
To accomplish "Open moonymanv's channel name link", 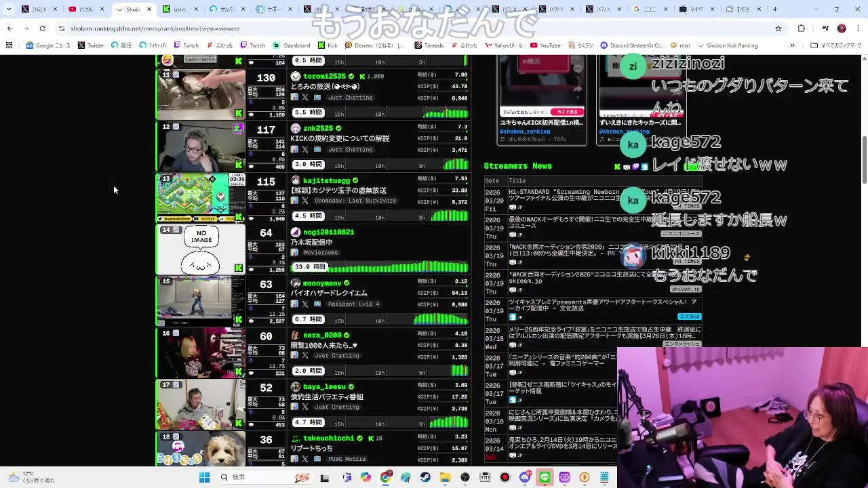I will click(x=322, y=283).
